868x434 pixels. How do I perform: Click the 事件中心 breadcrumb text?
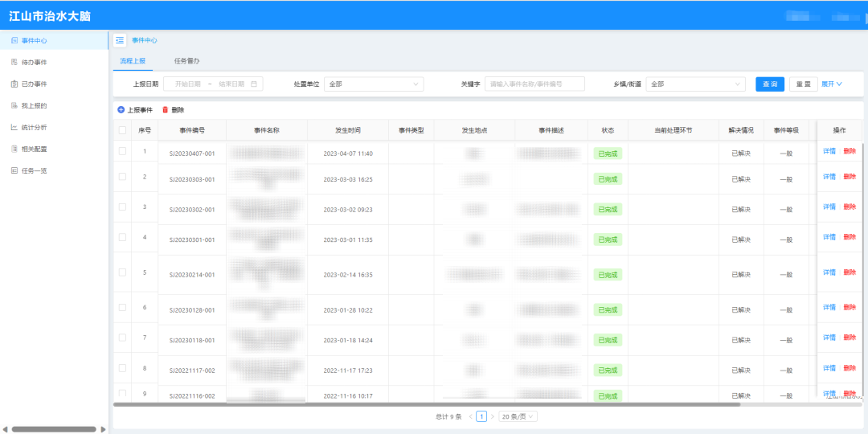coord(145,40)
